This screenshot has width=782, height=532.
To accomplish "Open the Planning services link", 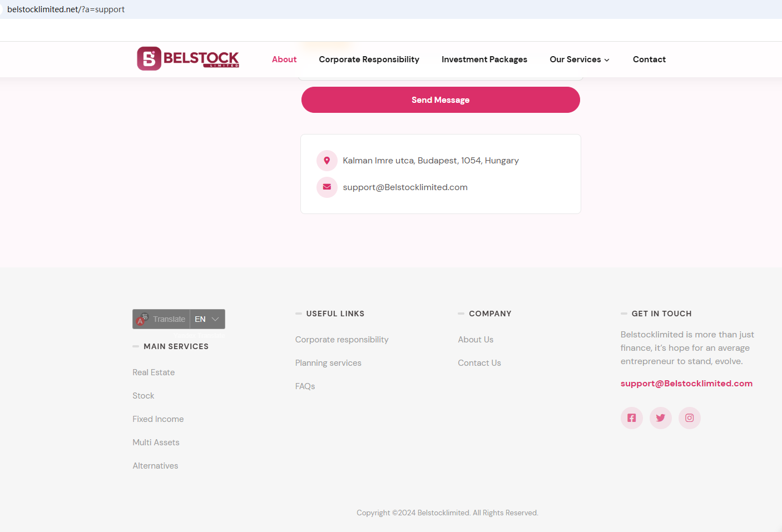I will tap(328, 363).
